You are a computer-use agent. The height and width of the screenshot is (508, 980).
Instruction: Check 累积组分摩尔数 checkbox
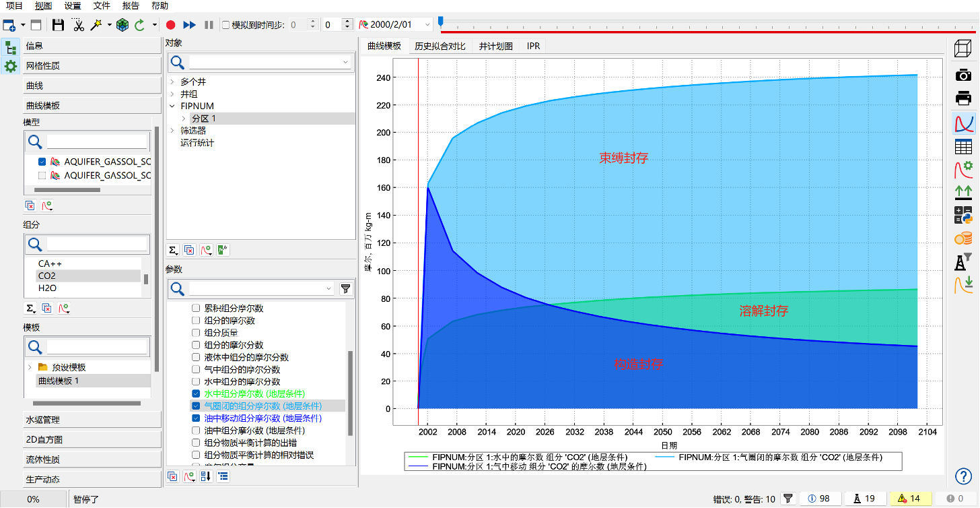click(196, 308)
